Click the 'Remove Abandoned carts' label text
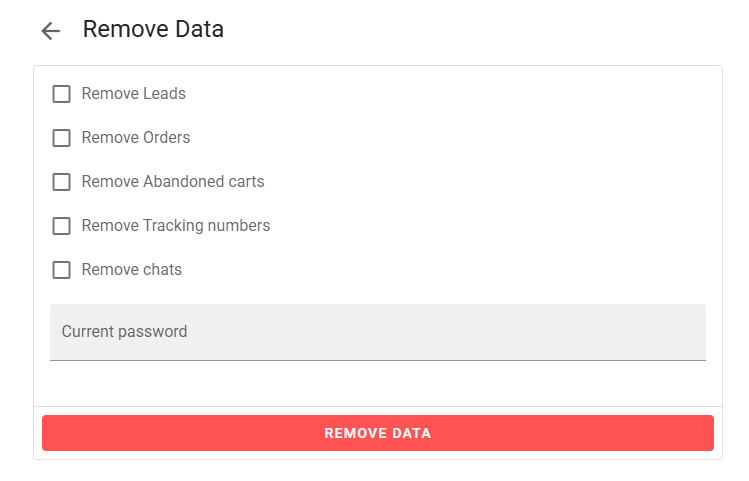This screenshot has width=749, height=481. pos(173,182)
